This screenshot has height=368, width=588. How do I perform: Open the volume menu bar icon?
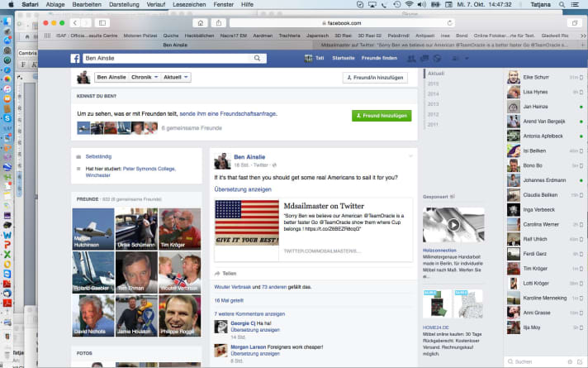[x=422, y=4]
